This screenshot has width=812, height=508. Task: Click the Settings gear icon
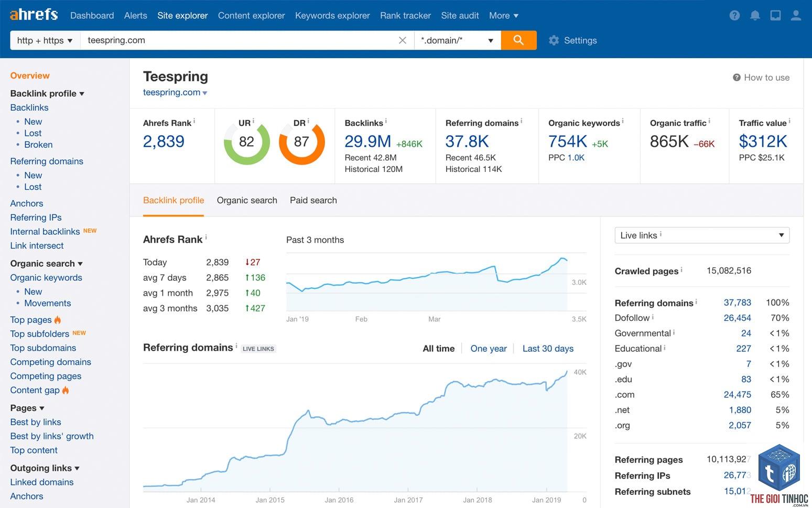554,40
